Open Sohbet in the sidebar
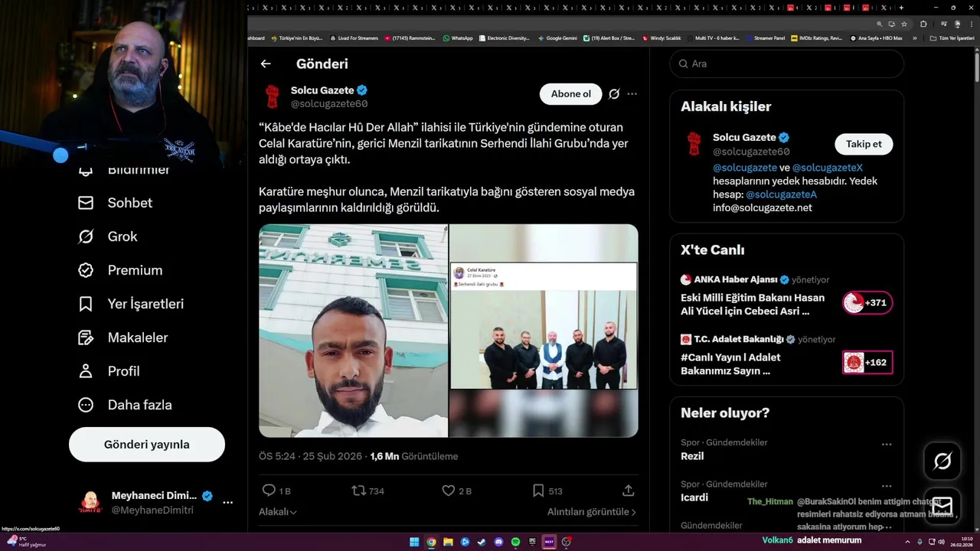Screen dimensions: 980x551 click(x=116, y=203)
